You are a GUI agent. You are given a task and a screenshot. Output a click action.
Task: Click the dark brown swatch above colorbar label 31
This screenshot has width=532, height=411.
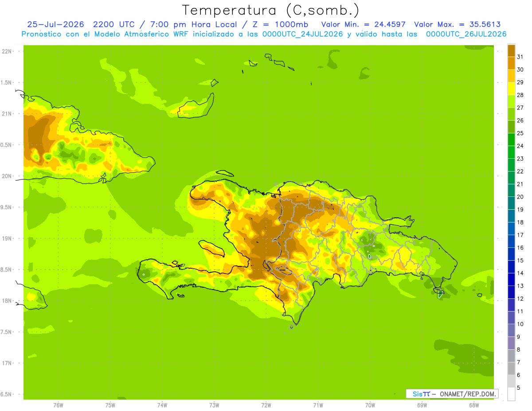click(x=511, y=51)
